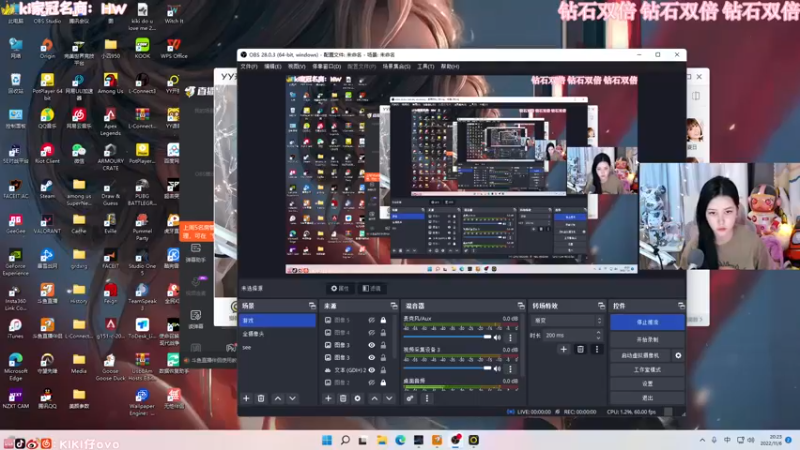This screenshot has height=450, width=800.
Task: Adjust the 麦克风/Aux volume slider
Action: (x=447, y=337)
